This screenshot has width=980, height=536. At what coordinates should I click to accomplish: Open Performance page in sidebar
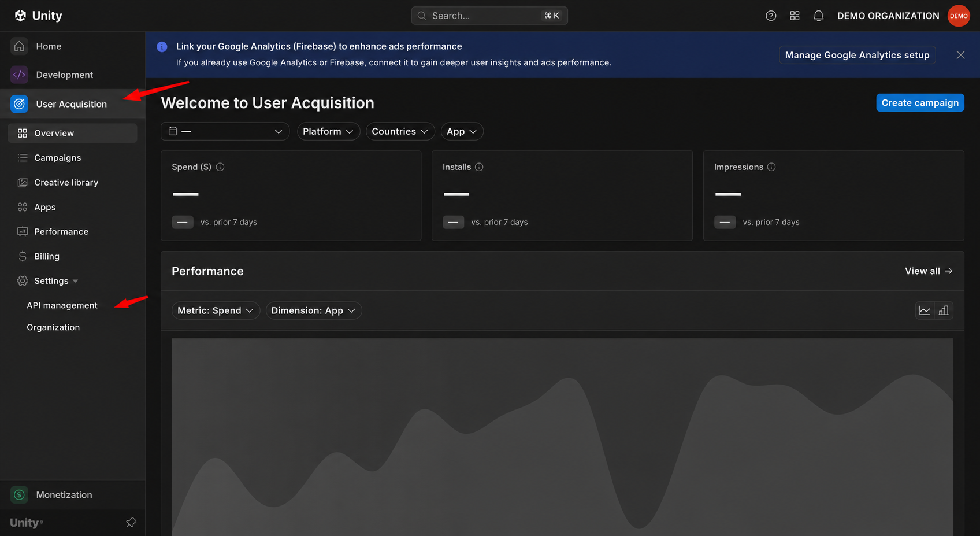[72, 232]
